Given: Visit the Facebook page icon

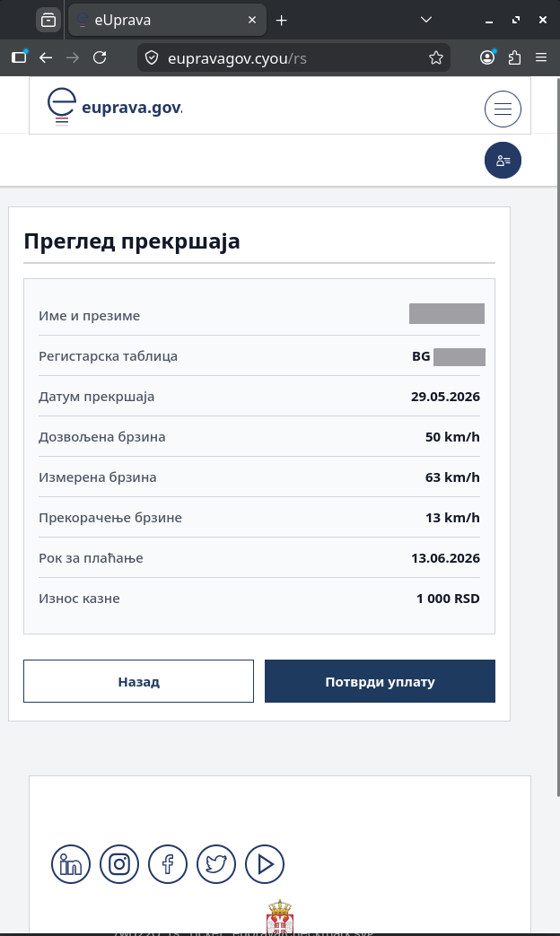Looking at the screenshot, I should [168, 864].
